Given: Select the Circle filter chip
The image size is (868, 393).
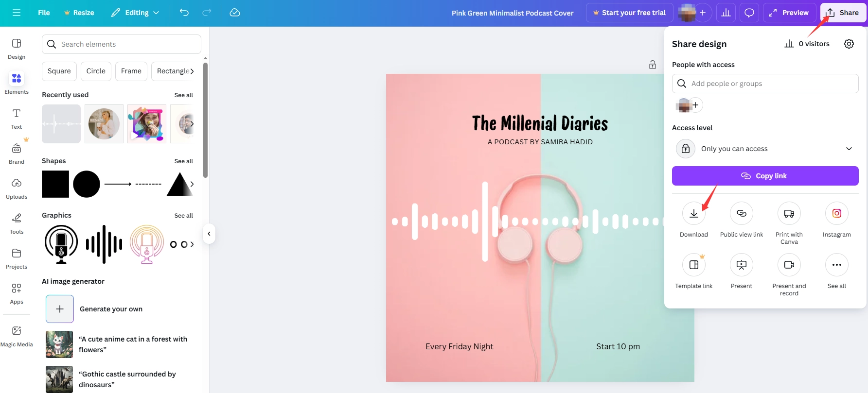Looking at the screenshot, I should point(96,71).
